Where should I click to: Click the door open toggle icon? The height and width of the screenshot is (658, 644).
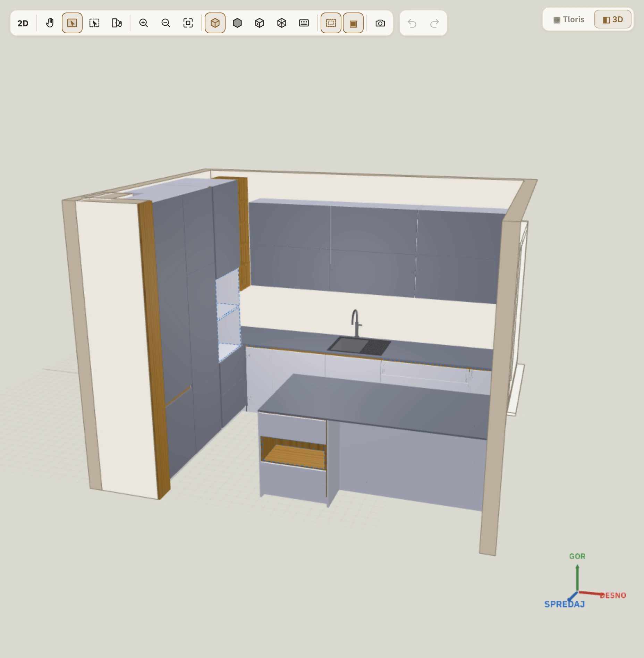[x=117, y=23]
